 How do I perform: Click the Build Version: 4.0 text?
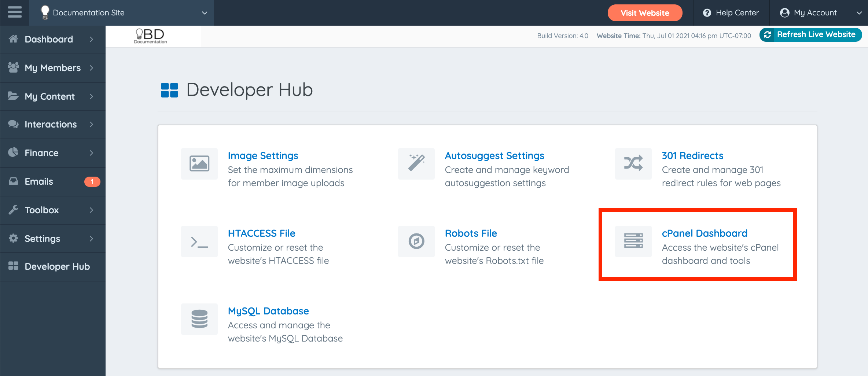[x=563, y=36]
